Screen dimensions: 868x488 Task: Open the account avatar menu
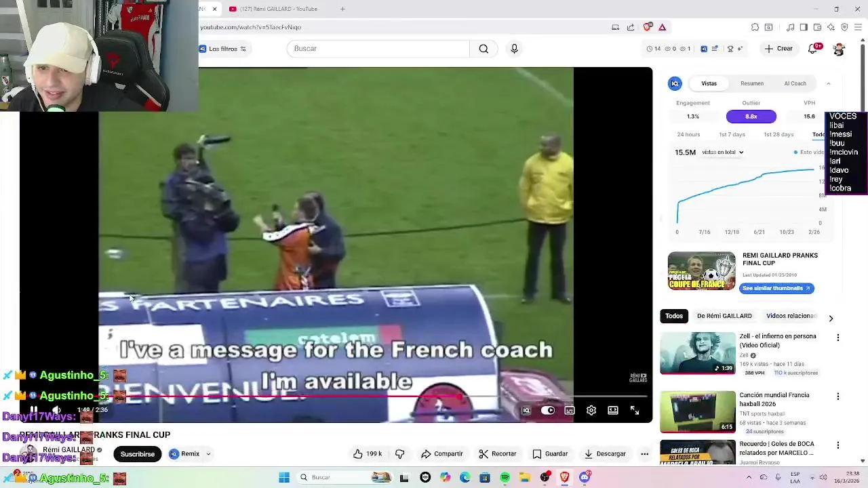tap(839, 49)
